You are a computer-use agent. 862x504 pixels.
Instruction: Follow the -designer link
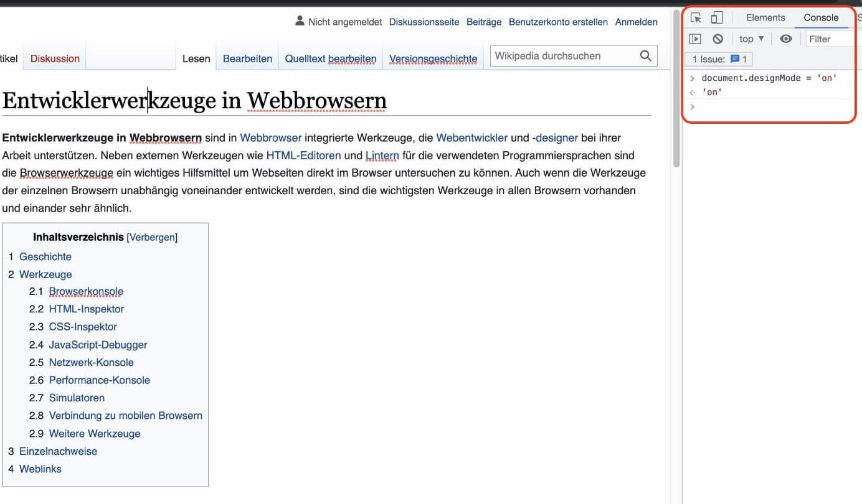555,138
